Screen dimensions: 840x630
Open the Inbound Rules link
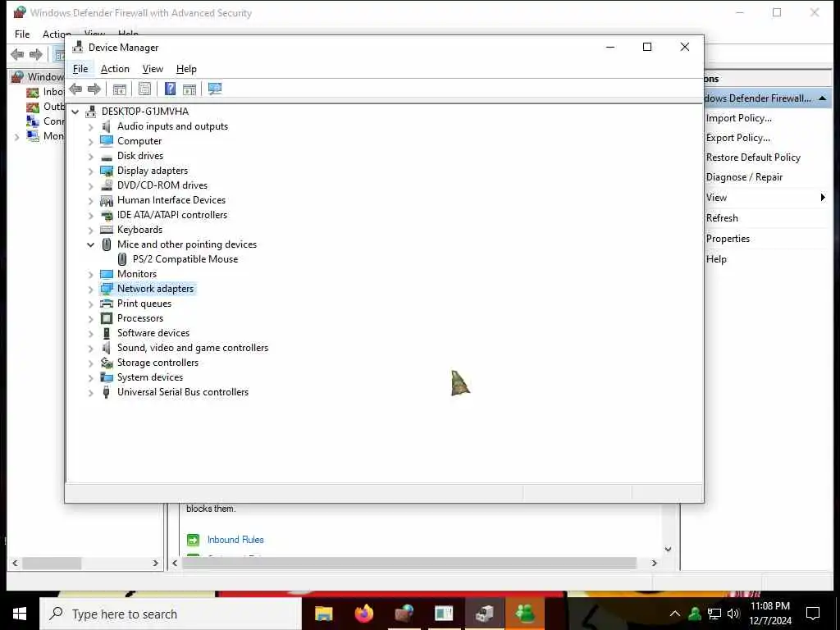(235, 540)
